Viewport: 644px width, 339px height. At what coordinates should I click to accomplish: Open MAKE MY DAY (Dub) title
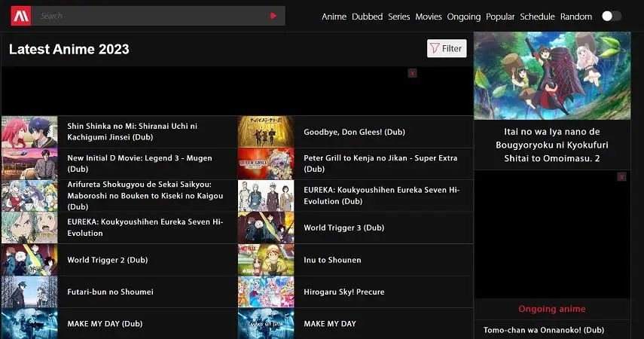click(105, 324)
